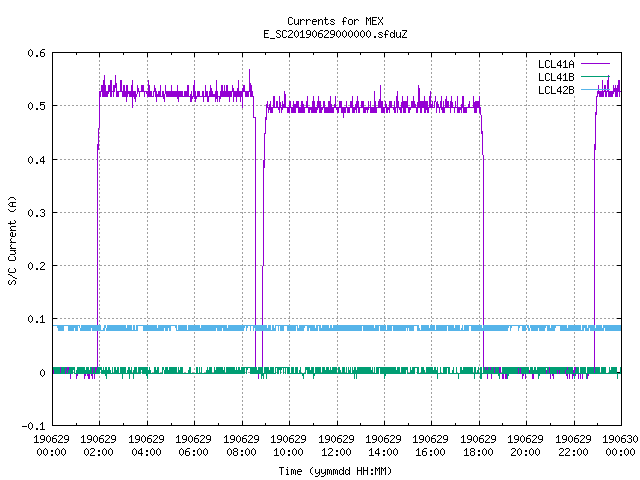The image size is (640, 480).
Task: Click the 'Time (yymmdd HH:MM)' axis label
Action: tap(335, 471)
